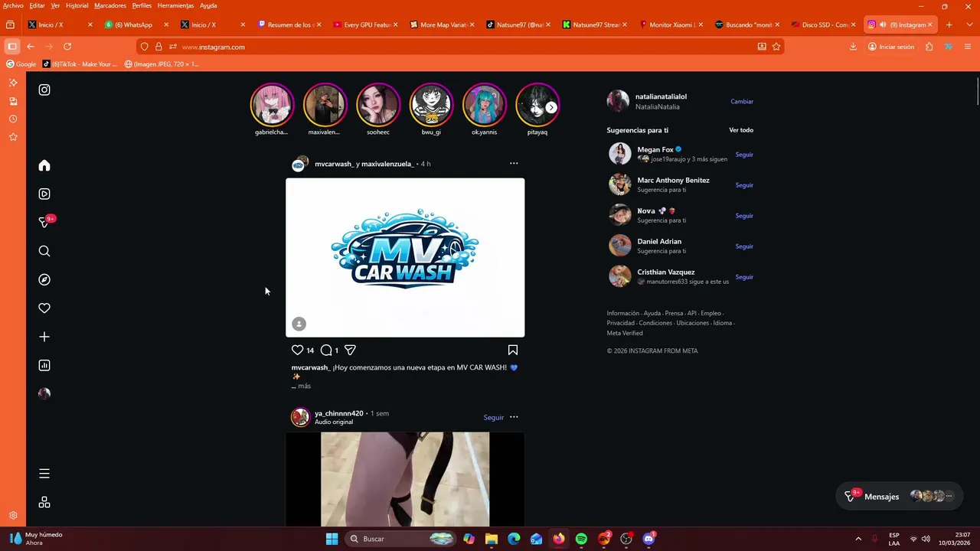The image size is (980, 551).
Task: Create new post with plus icon
Action: (x=44, y=337)
